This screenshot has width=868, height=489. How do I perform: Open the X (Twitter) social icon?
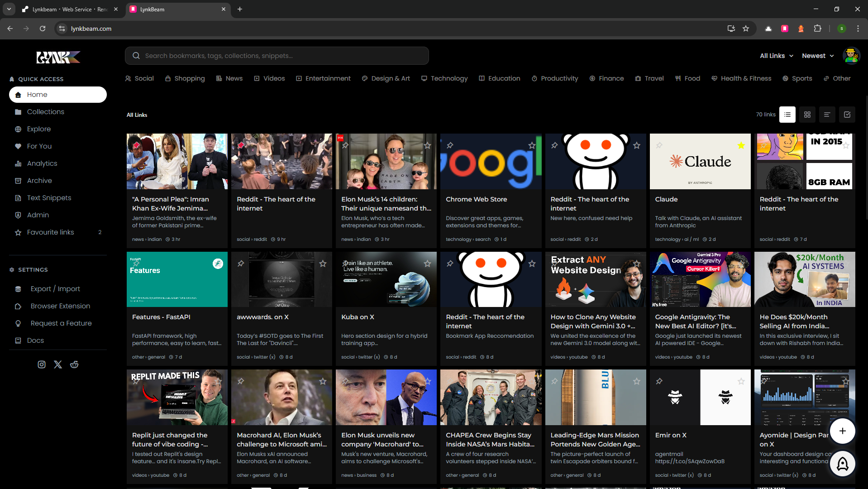point(58,364)
